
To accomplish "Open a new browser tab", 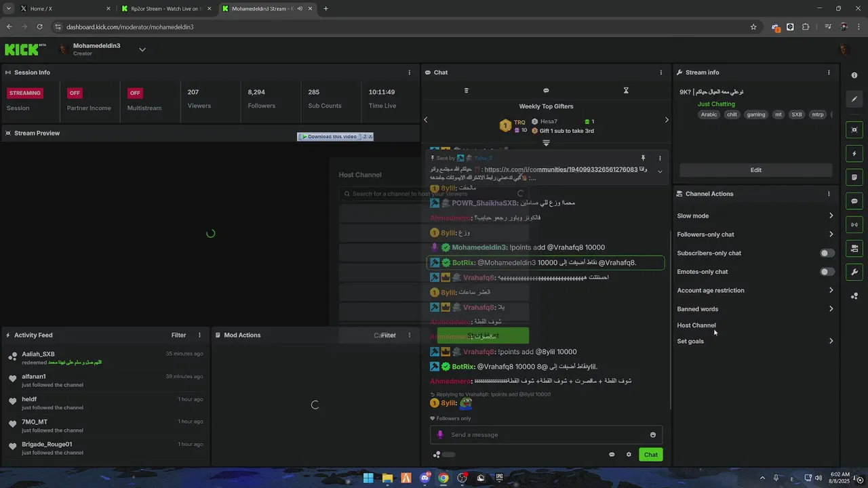I will (x=325, y=9).
